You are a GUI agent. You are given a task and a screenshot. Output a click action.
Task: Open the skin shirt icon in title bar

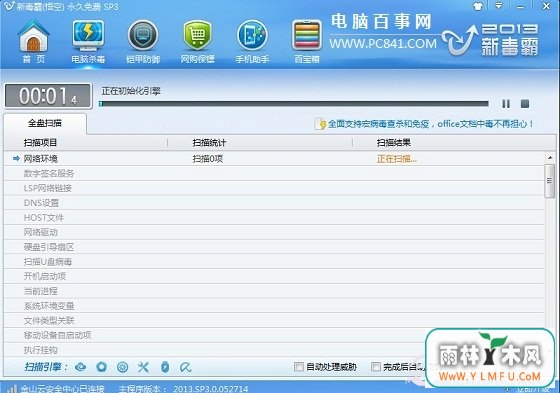point(478,6)
